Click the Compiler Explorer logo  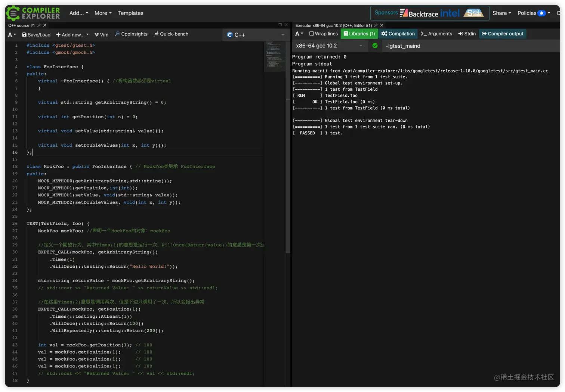point(33,13)
